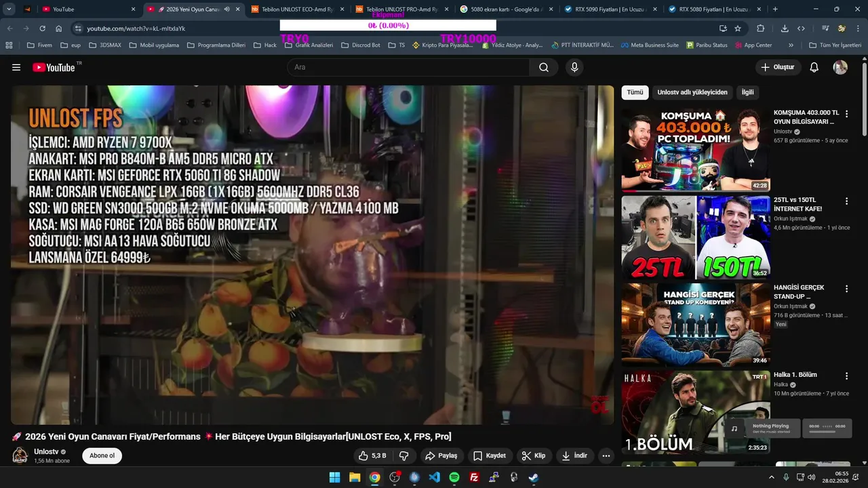Reload the page in Chrome

pos(42,28)
